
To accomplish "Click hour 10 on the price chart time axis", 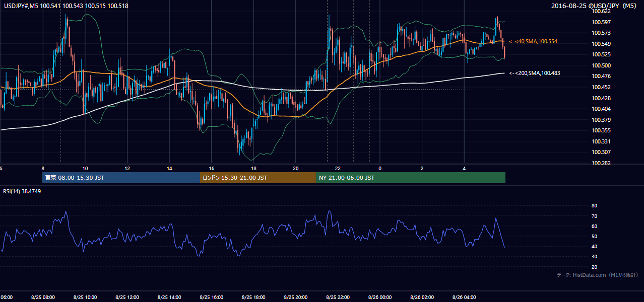I will click(85, 169).
